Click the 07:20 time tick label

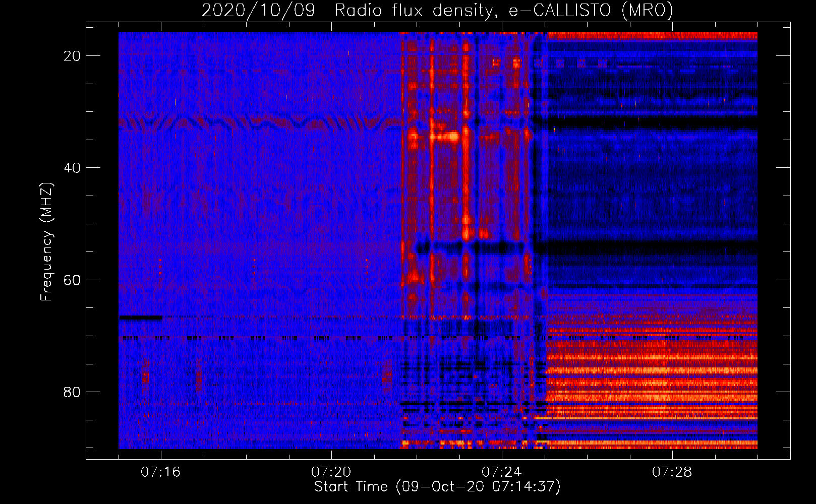(331, 472)
